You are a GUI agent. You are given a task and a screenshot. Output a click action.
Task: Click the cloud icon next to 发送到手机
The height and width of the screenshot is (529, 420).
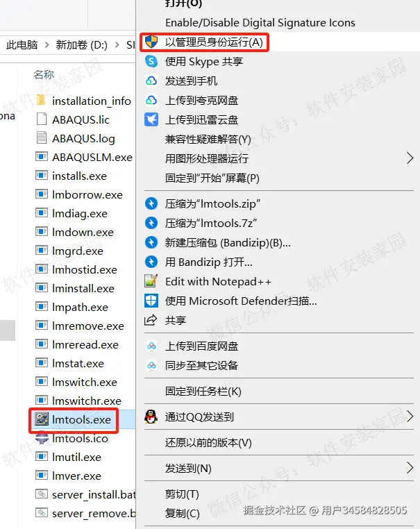(151, 81)
